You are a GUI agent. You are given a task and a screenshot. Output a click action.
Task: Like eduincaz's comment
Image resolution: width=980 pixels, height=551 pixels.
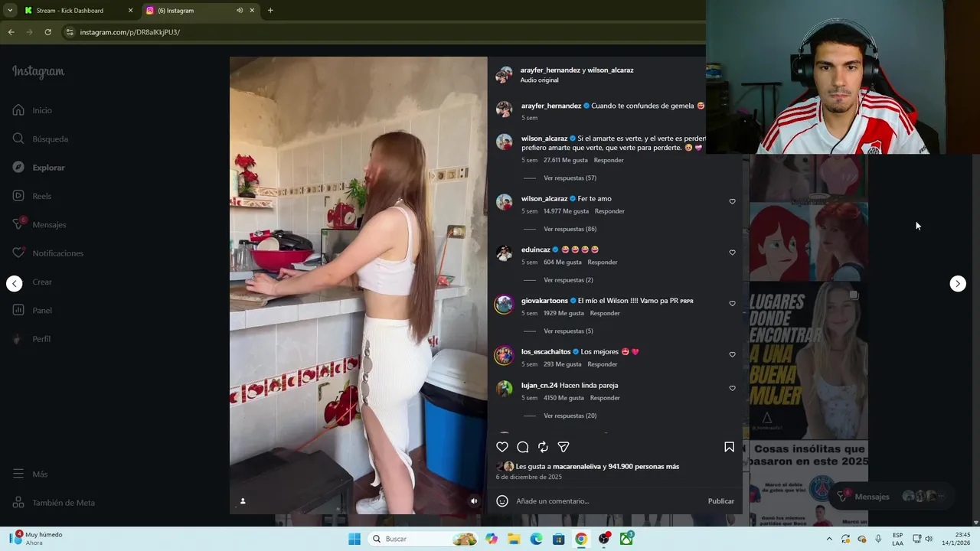732,253
